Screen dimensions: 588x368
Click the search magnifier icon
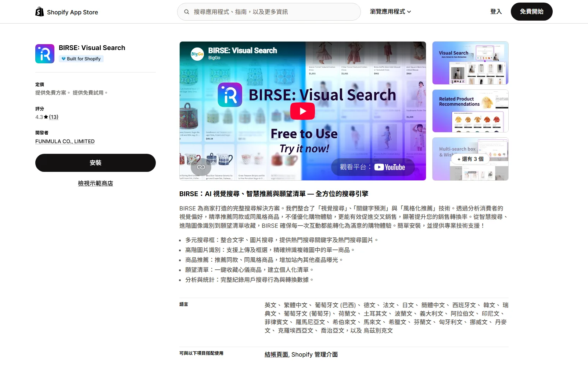click(187, 12)
